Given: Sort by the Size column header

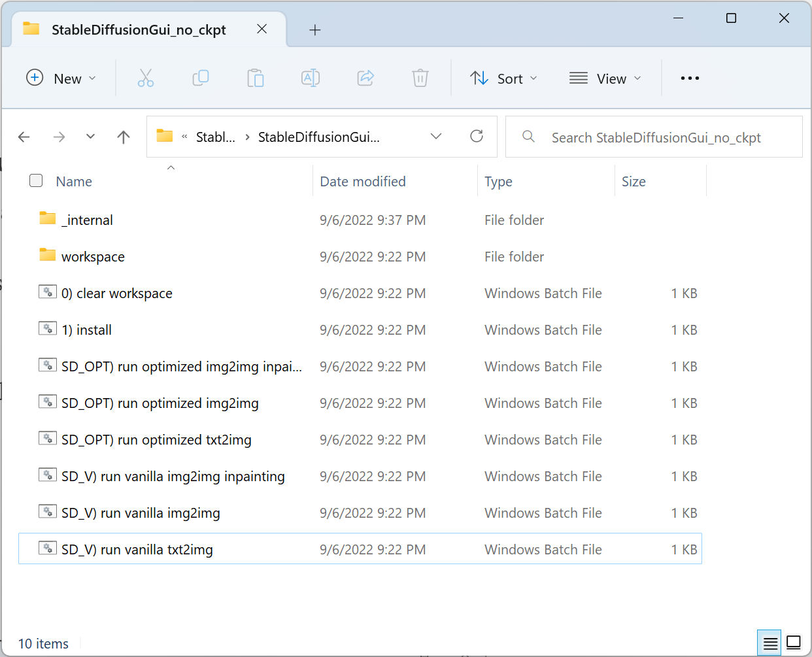Looking at the screenshot, I should coord(634,182).
